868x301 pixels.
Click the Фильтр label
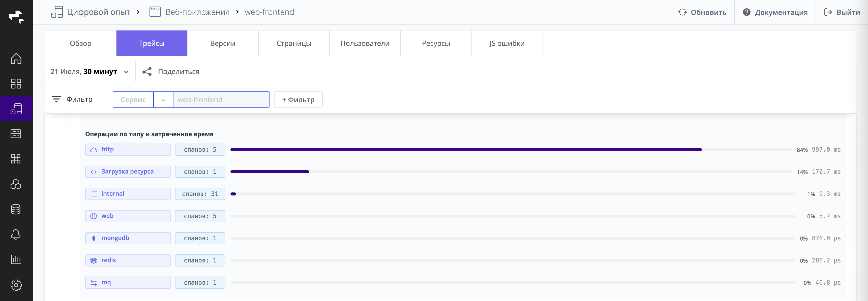click(79, 99)
